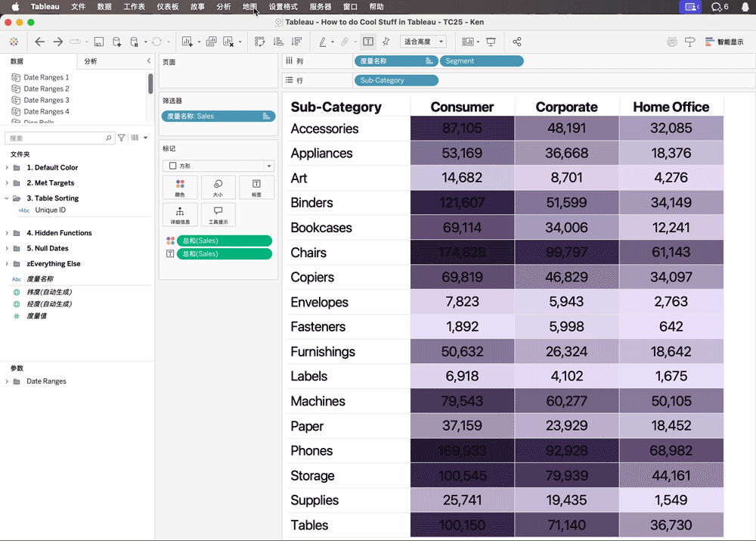Click the swap rows and columns icon
The image size is (756, 541).
click(x=260, y=42)
